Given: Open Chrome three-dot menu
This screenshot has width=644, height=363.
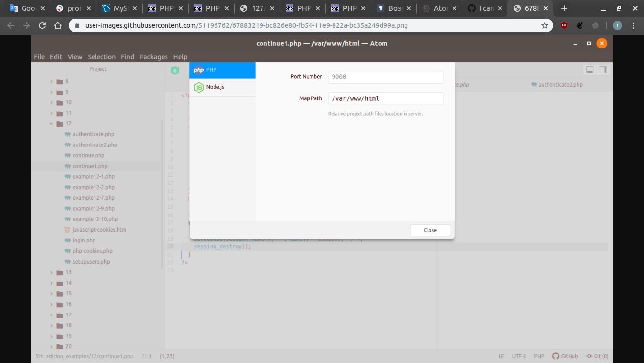Looking at the screenshot, I should [634, 25].
